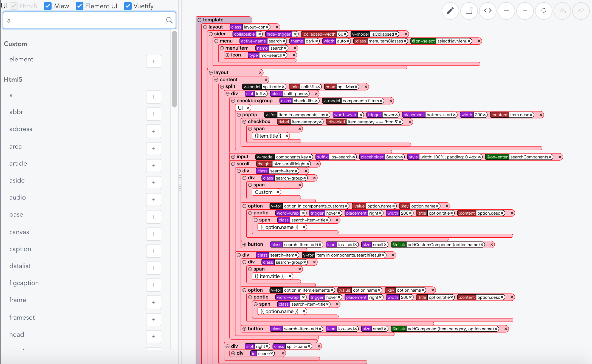Disable the Vuetify checkbox
This screenshot has width=592, height=364.
[128, 6]
